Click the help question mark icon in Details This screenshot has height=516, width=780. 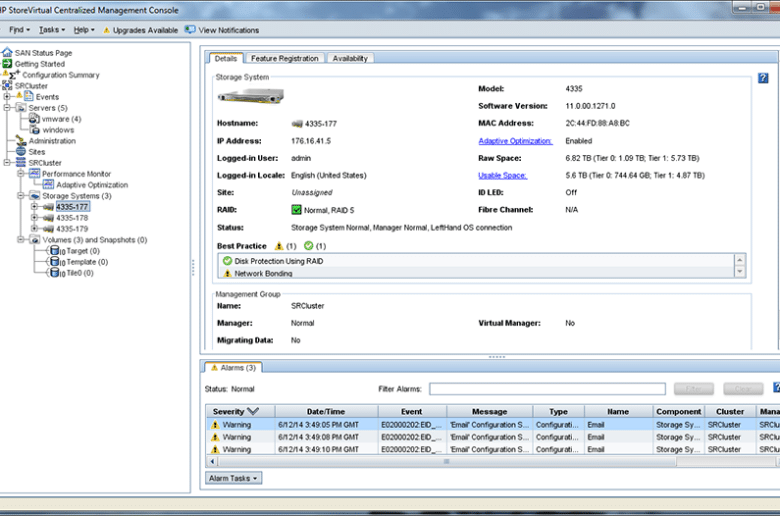(x=763, y=78)
